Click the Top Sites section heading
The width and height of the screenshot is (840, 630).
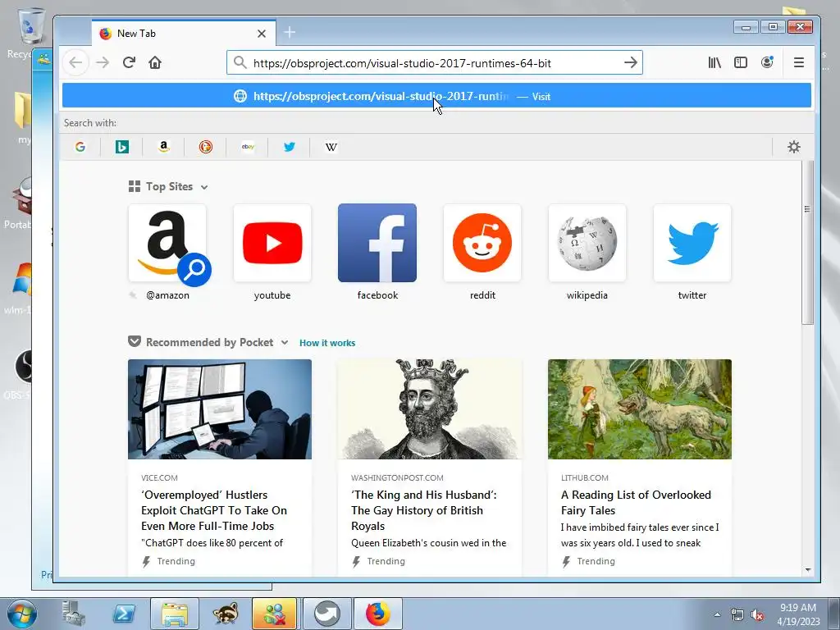tap(169, 186)
